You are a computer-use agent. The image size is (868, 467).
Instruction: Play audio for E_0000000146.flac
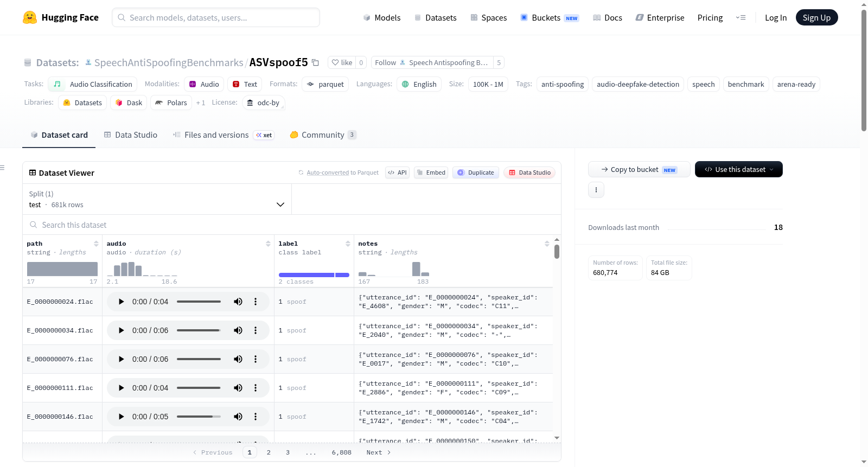pyautogui.click(x=122, y=417)
